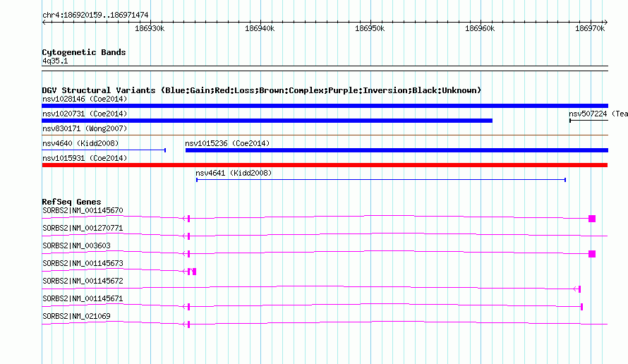
Task: Click the chr4:186920159..186971474 region label
Action: [x=95, y=15]
